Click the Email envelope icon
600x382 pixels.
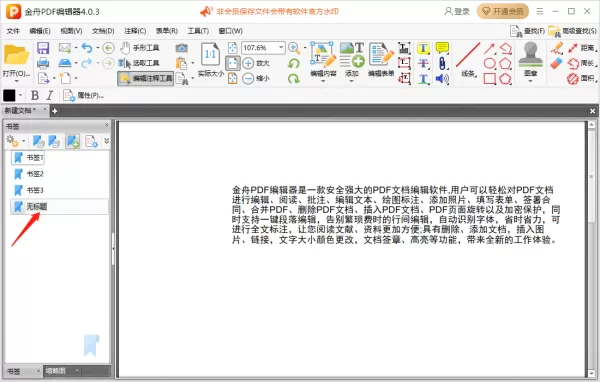pos(65,48)
